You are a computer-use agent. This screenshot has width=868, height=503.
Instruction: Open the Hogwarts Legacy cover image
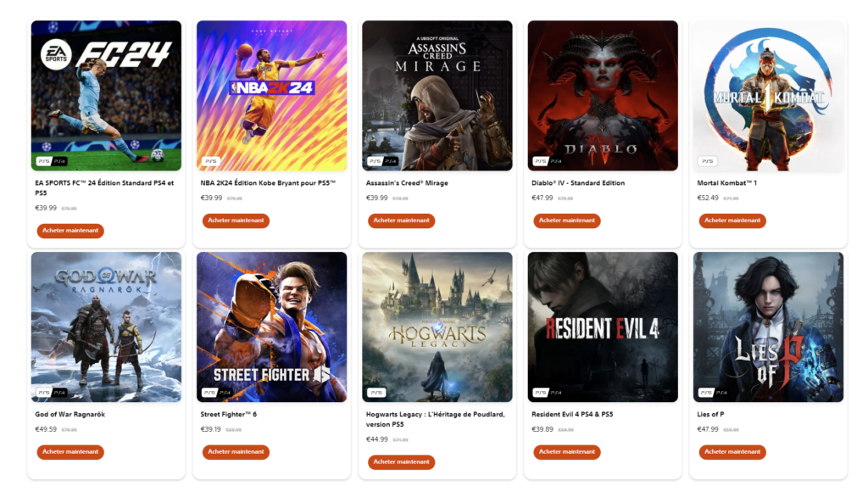point(437,327)
